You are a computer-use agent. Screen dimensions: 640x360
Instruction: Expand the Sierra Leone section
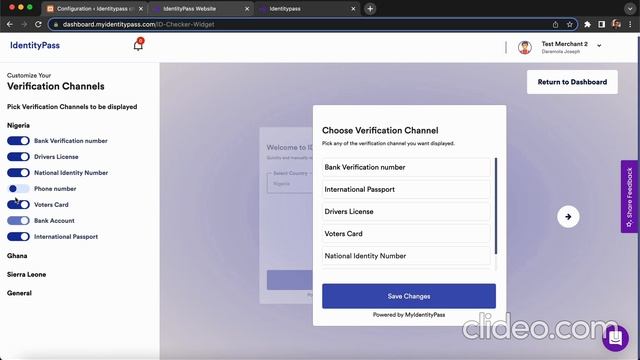pyautogui.click(x=27, y=274)
